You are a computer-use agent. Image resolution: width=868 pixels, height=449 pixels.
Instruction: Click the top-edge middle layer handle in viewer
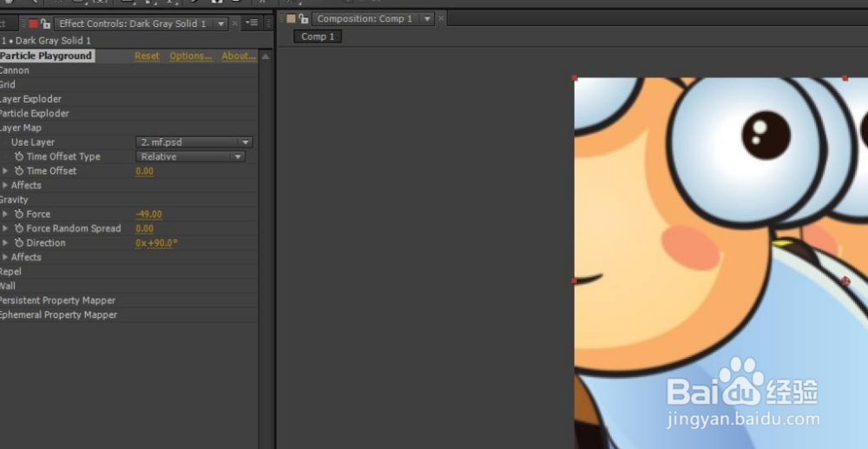[845, 78]
